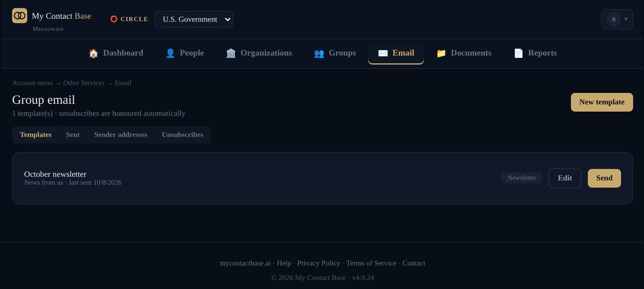This screenshot has width=644, height=289.
Task: Go to the People section
Action: pyautogui.click(x=184, y=53)
